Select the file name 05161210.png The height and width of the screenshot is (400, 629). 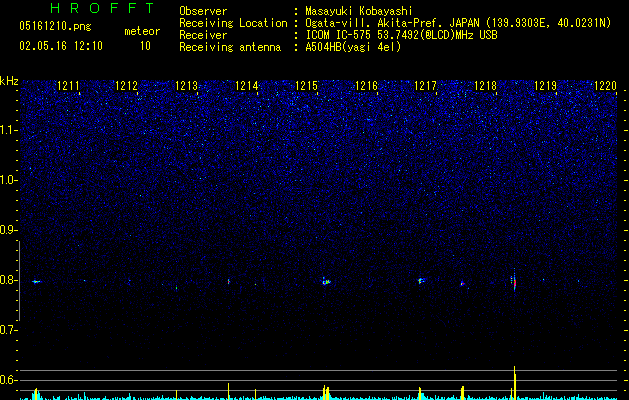(55, 27)
